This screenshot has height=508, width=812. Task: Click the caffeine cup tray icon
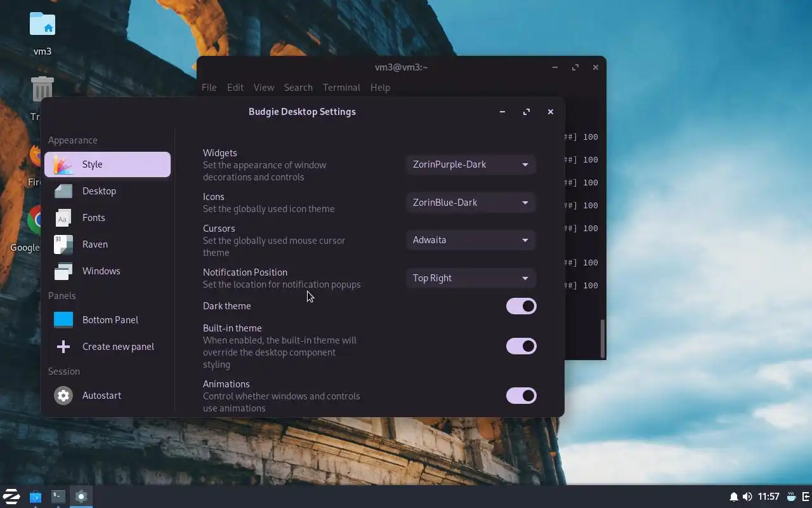click(792, 497)
